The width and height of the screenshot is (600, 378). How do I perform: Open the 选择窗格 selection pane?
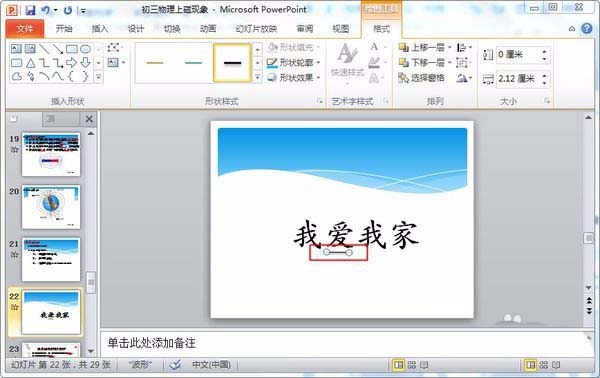(421, 78)
